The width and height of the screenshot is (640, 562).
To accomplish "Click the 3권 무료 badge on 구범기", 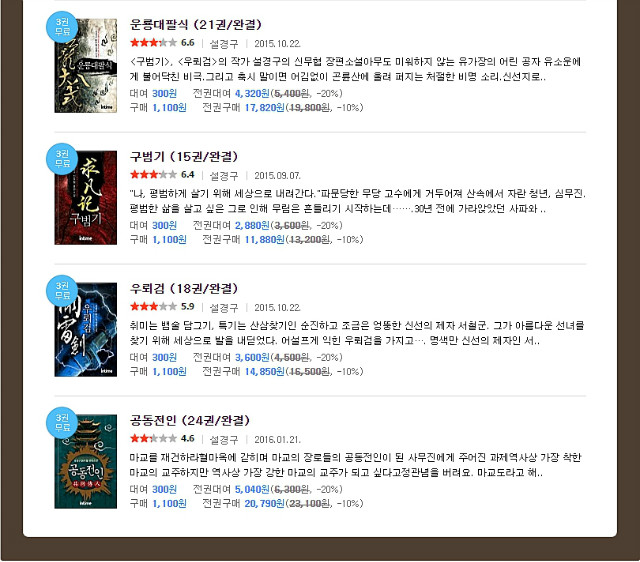I will 62,159.
